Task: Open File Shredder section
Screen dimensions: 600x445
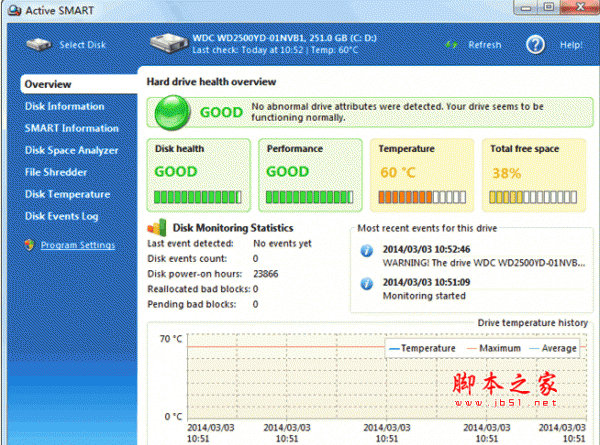Action: coord(56,172)
